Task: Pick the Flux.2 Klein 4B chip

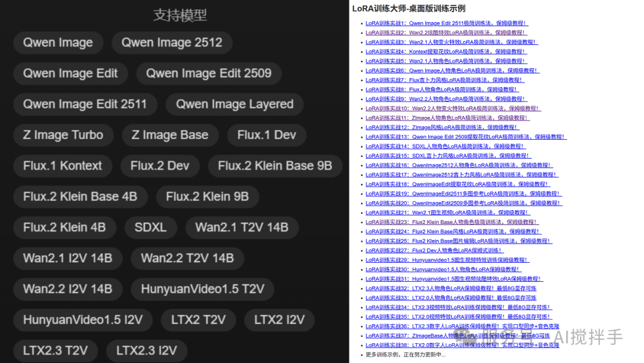Action: coord(64,227)
